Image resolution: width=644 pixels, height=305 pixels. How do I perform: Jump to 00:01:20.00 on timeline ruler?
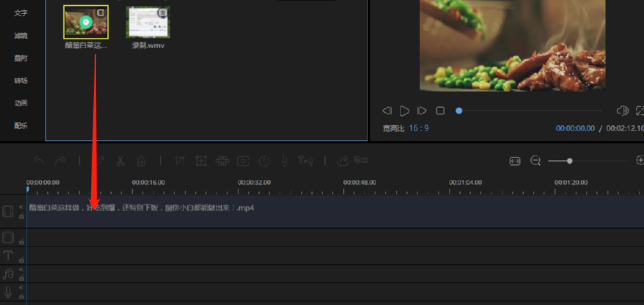(571, 182)
